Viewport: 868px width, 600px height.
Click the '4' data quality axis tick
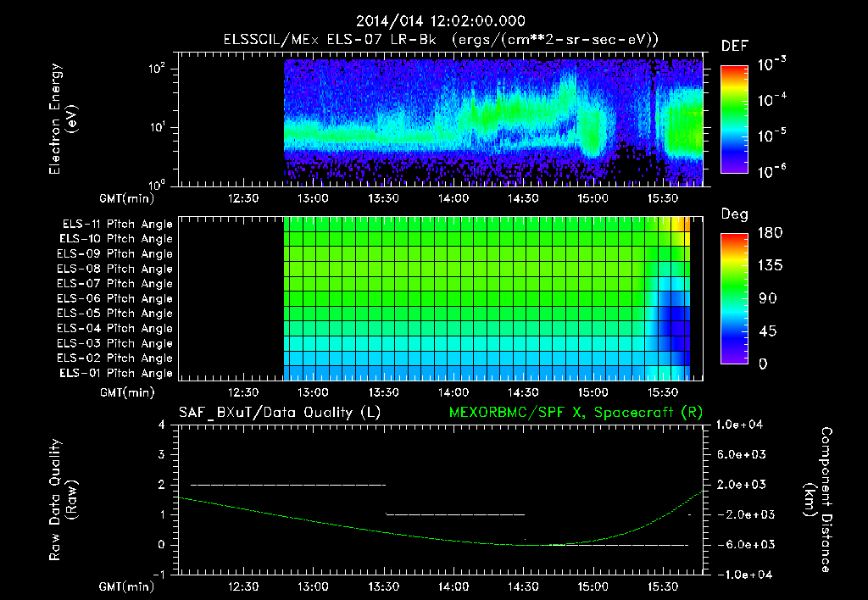tap(161, 425)
